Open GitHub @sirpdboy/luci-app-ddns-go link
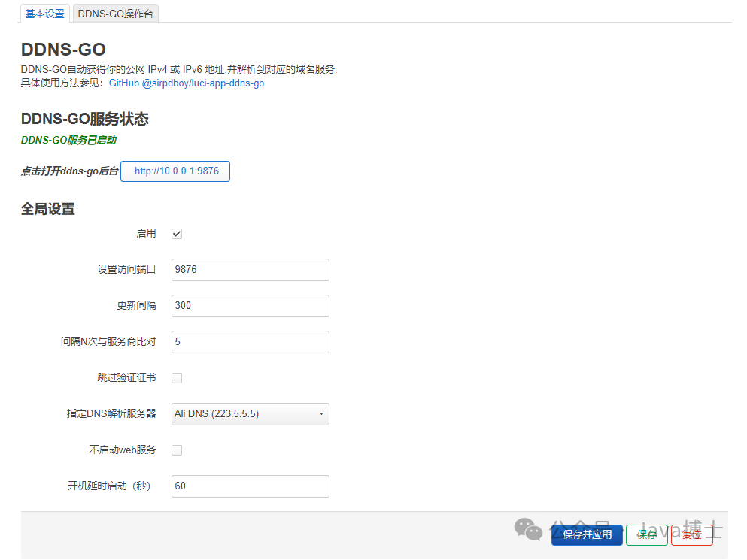This screenshot has width=747, height=560. coord(187,83)
